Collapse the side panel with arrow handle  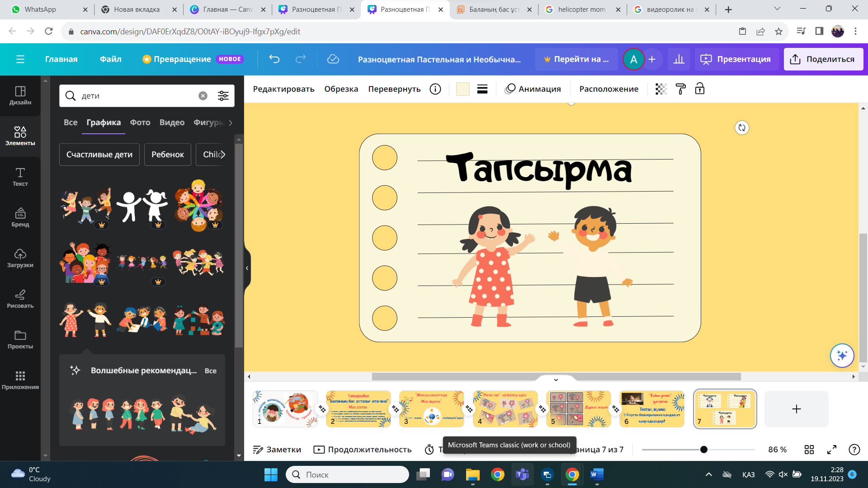(x=247, y=268)
